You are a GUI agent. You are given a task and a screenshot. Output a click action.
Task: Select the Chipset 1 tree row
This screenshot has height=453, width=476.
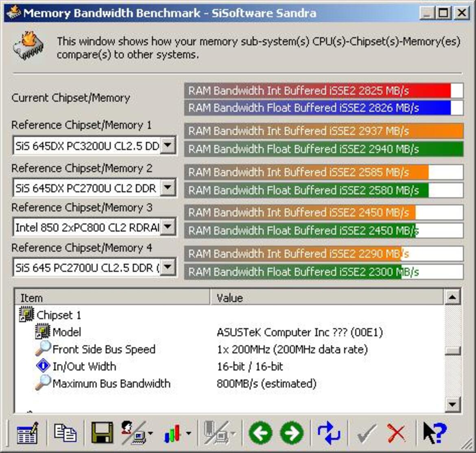pos(59,315)
